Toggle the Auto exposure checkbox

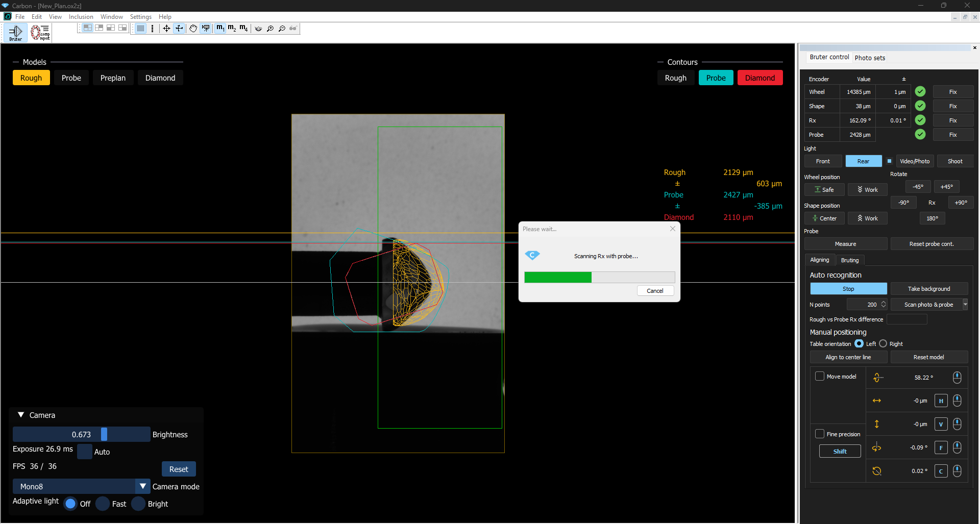point(85,452)
